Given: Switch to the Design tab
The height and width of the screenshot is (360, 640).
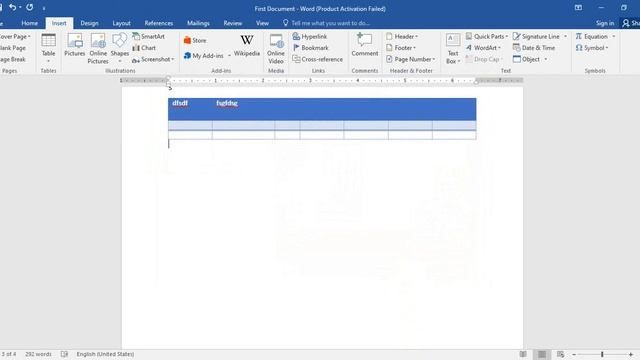Looking at the screenshot, I should [x=89, y=23].
